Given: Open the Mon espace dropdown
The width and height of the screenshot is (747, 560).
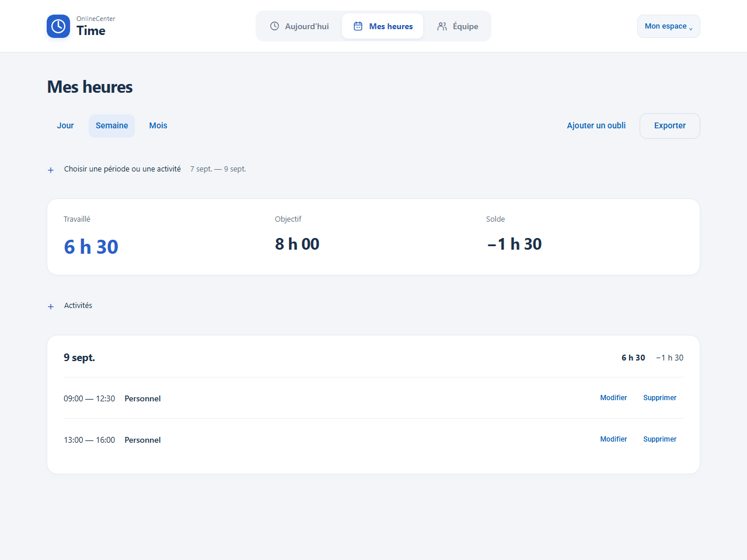Looking at the screenshot, I should pyautogui.click(x=669, y=26).
